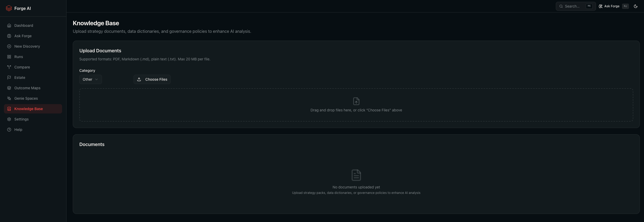Click the Help question-mark icon

(9, 130)
